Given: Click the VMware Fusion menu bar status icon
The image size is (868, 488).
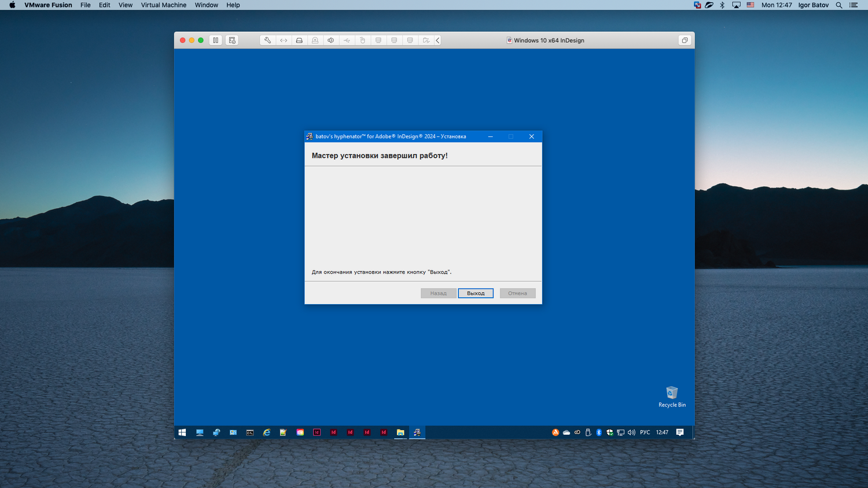Looking at the screenshot, I should [697, 5].
